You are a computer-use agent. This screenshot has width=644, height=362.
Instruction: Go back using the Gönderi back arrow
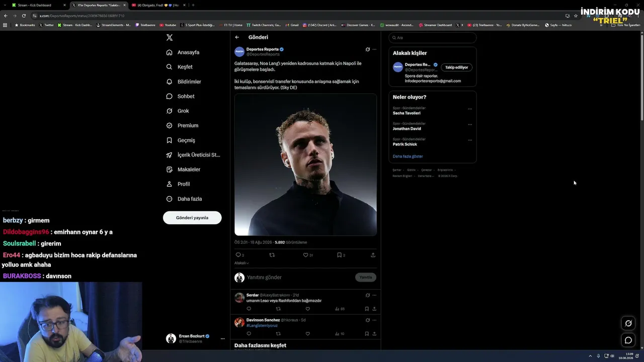[x=237, y=37]
